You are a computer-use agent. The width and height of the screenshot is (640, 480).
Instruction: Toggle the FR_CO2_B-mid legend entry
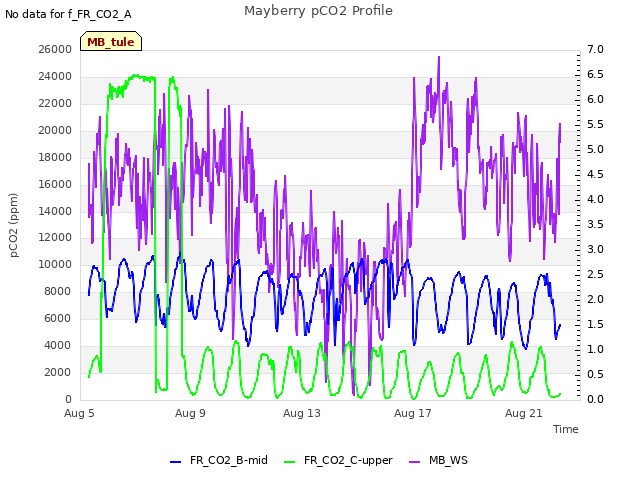[x=219, y=460]
